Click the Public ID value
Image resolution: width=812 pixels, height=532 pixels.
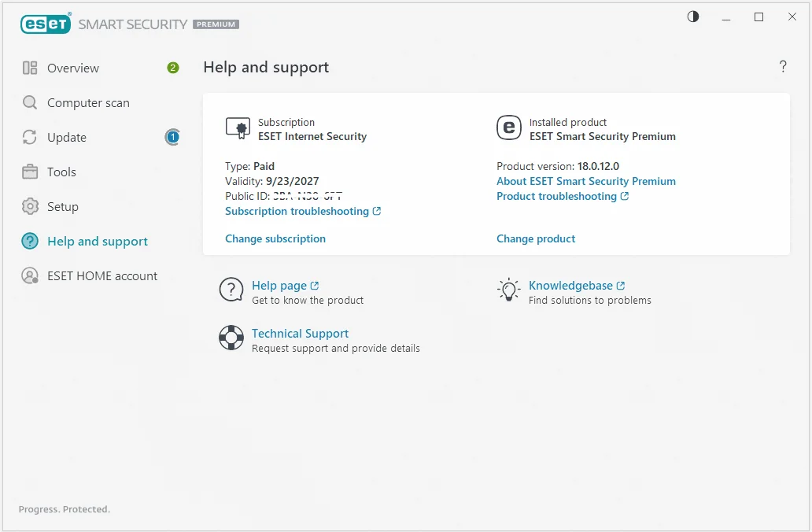[308, 196]
